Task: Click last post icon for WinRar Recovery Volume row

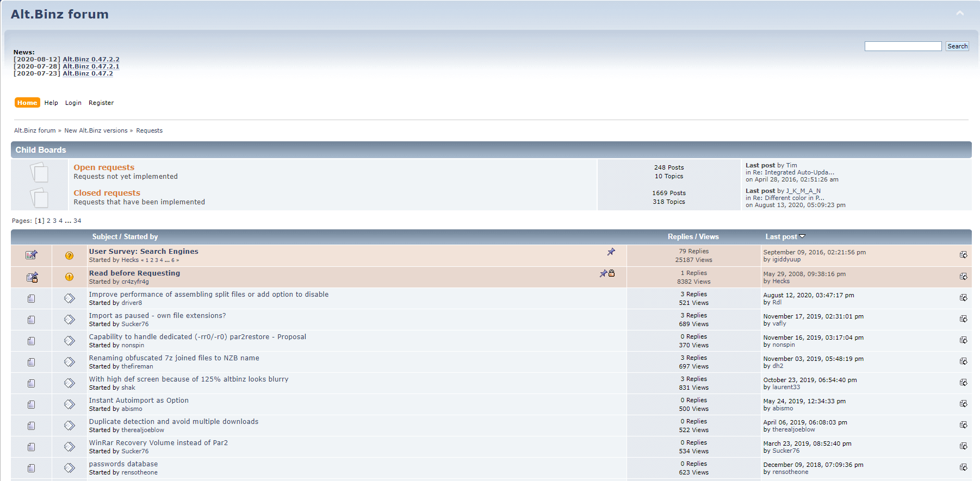Action: pos(963,446)
